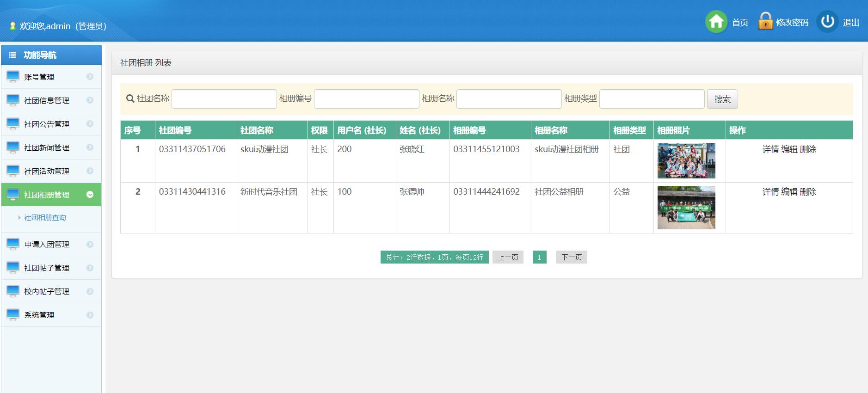Click the 总计 summary label
Viewport: 868px width, 393px height.
[435, 257]
